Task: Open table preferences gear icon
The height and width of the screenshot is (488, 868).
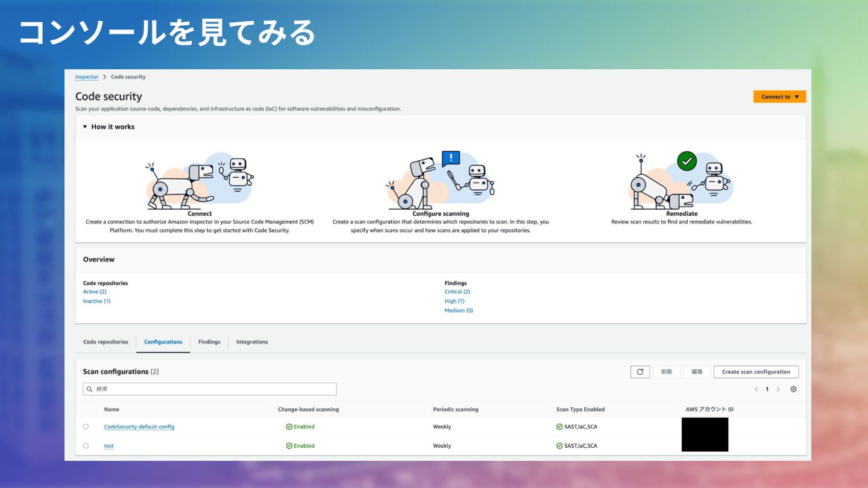Action: (x=793, y=389)
